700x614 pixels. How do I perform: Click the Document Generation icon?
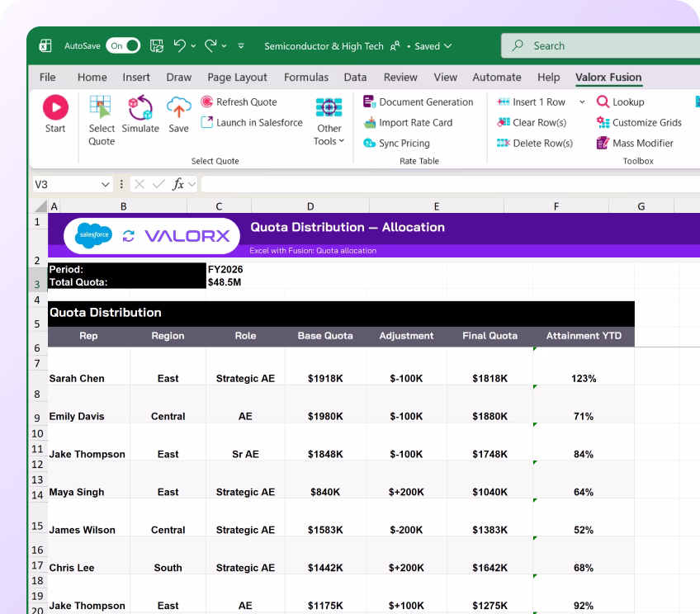pos(369,102)
